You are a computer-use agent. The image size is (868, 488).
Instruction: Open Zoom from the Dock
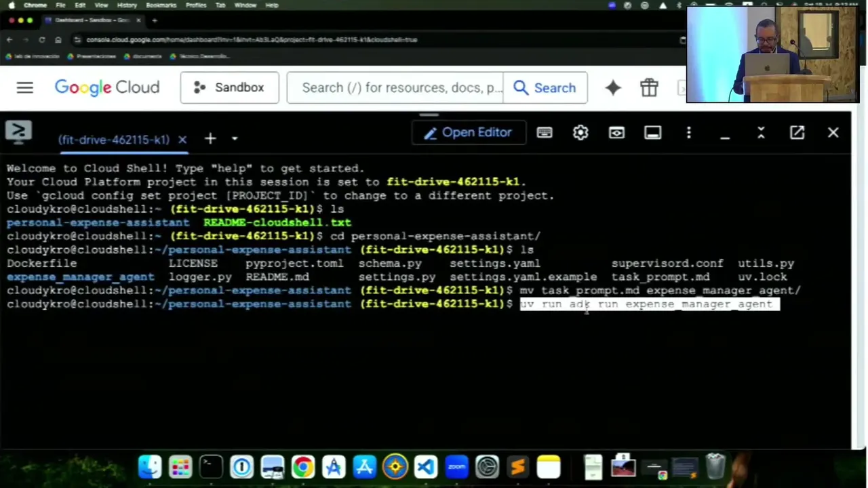pos(456,467)
